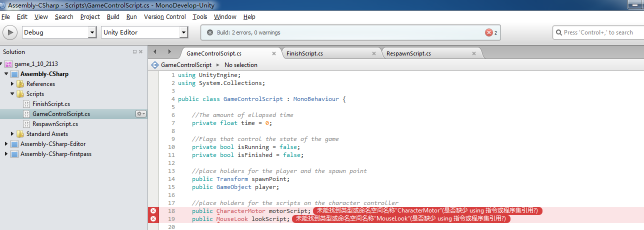Click the red error count badge
The height and width of the screenshot is (230, 644).
coord(491,32)
